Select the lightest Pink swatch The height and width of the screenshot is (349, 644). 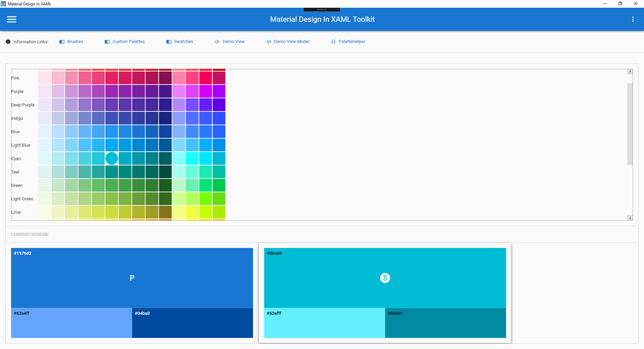point(44,78)
